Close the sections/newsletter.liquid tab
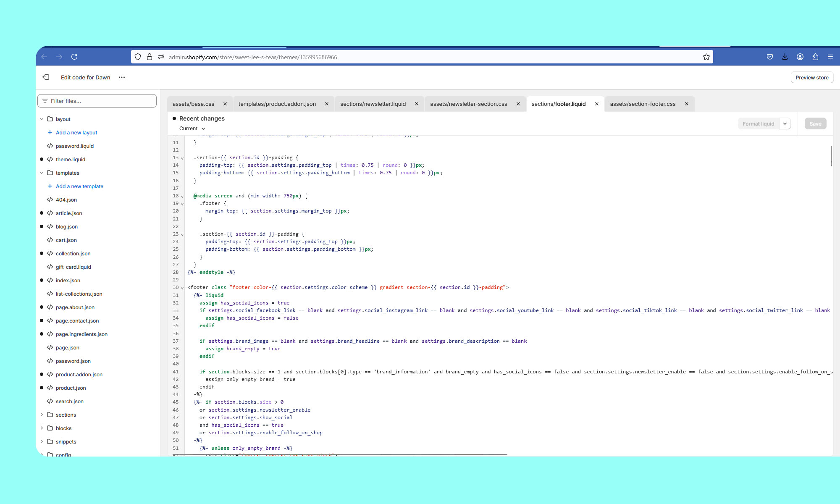This screenshot has height=504, width=840. [417, 104]
